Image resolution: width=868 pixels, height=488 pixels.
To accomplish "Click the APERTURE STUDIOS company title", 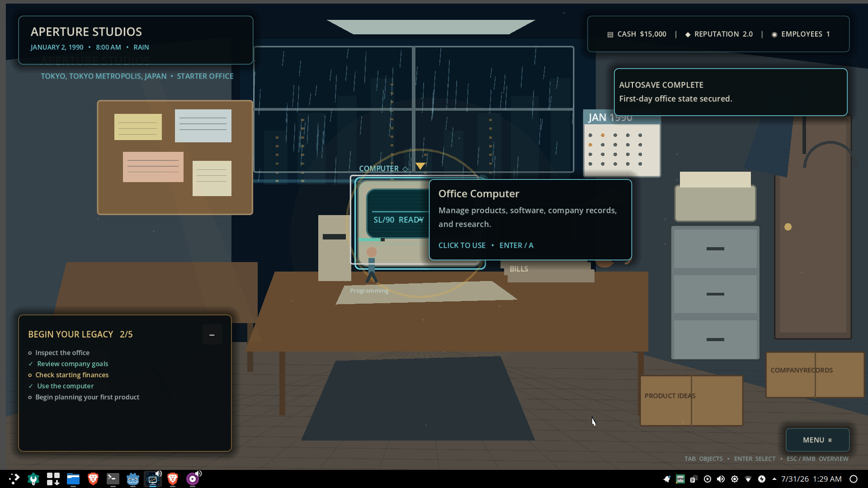I will (x=86, y=32).
